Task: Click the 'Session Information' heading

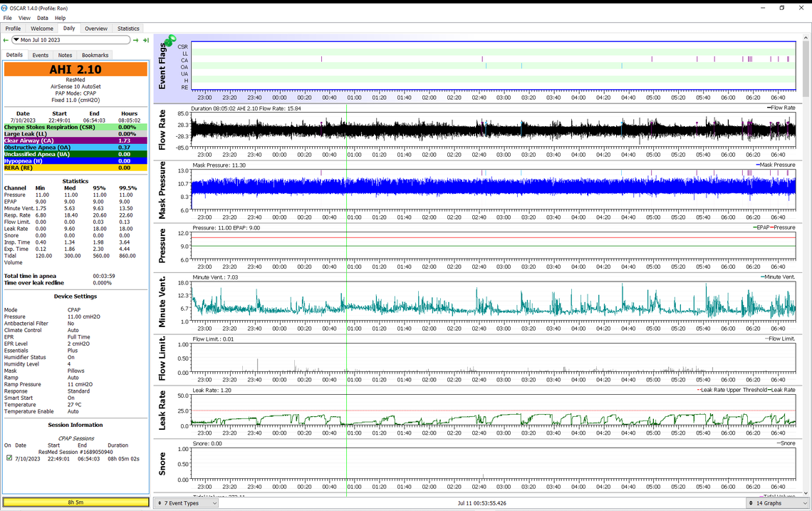Action: [76, 425]
